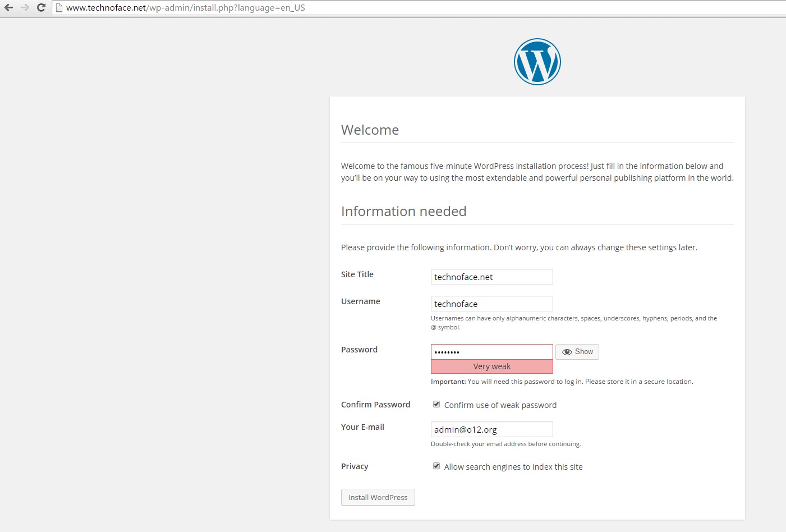Focus the Username input field
This screenshot has height=532, width=786.
pos(492,304)
